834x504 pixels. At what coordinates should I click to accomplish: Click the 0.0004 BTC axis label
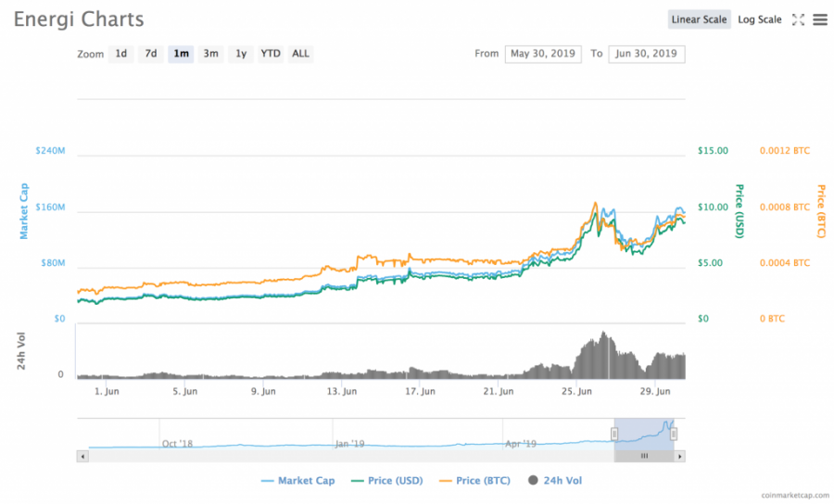[785, 262]
